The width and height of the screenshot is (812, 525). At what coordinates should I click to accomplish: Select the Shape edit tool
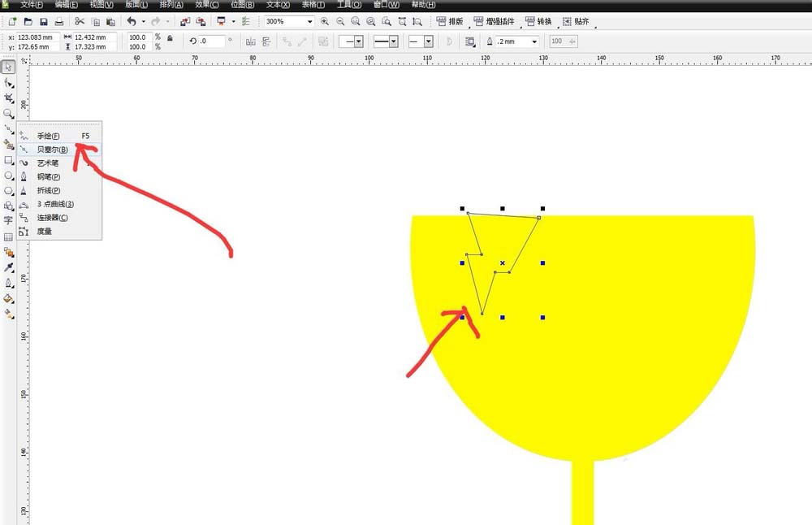[x=8, y=83]
